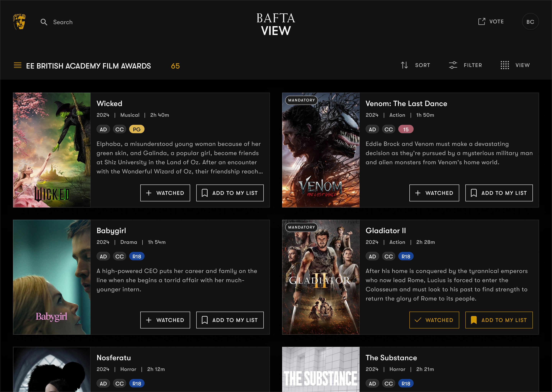Click into the Search field

[x=63, y=22]
